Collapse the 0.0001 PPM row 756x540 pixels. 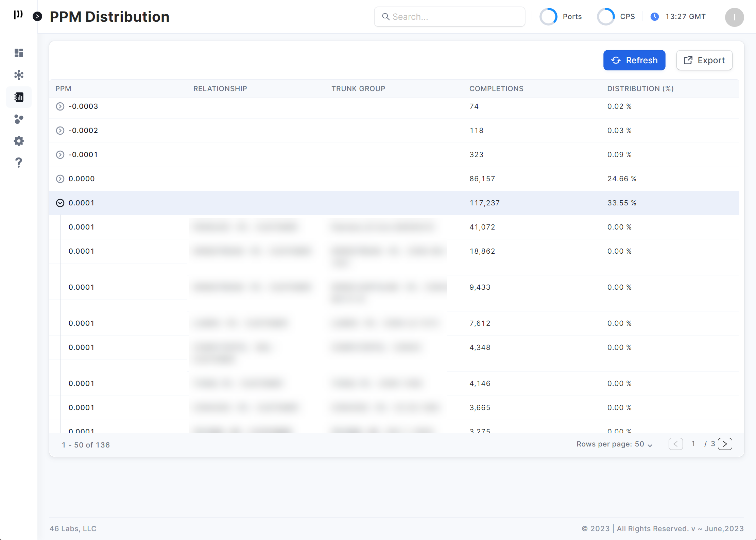[60, 203]
